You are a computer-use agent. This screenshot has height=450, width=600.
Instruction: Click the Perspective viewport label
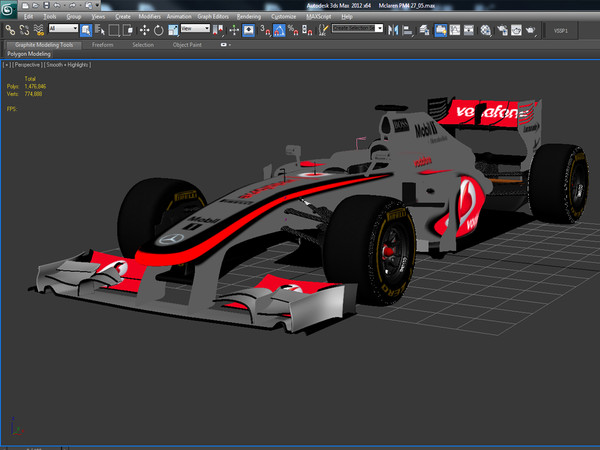pos(27,65)
